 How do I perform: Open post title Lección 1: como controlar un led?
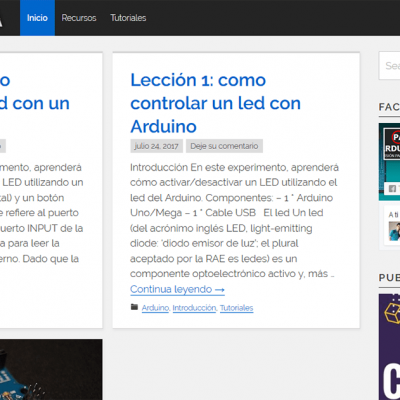click(x=215, y=103)
